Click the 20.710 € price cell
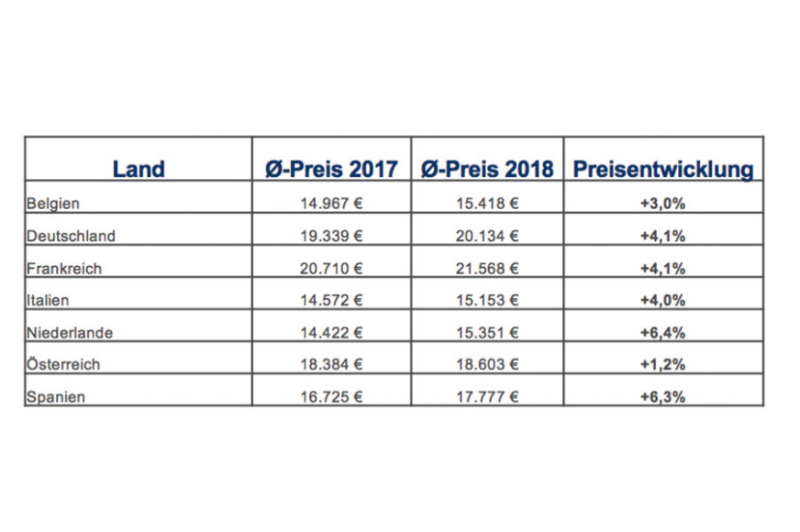This screenshot has height=532, width=800. point(329,270)
